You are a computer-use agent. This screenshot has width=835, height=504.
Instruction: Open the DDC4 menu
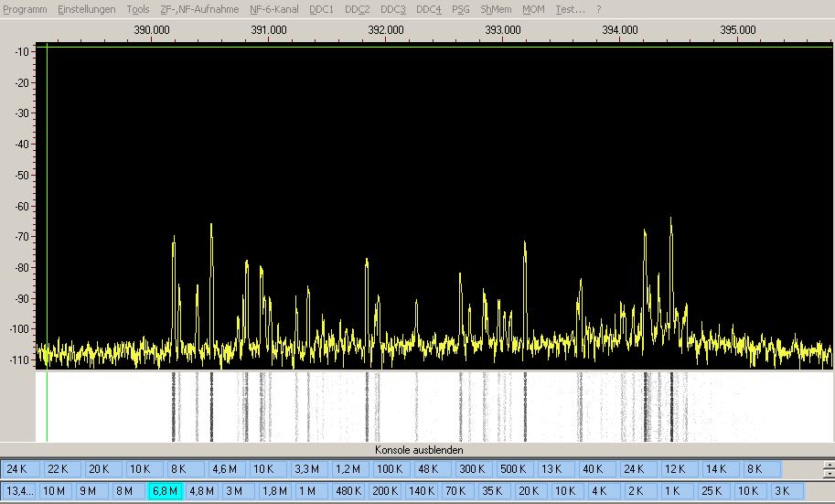429,9
